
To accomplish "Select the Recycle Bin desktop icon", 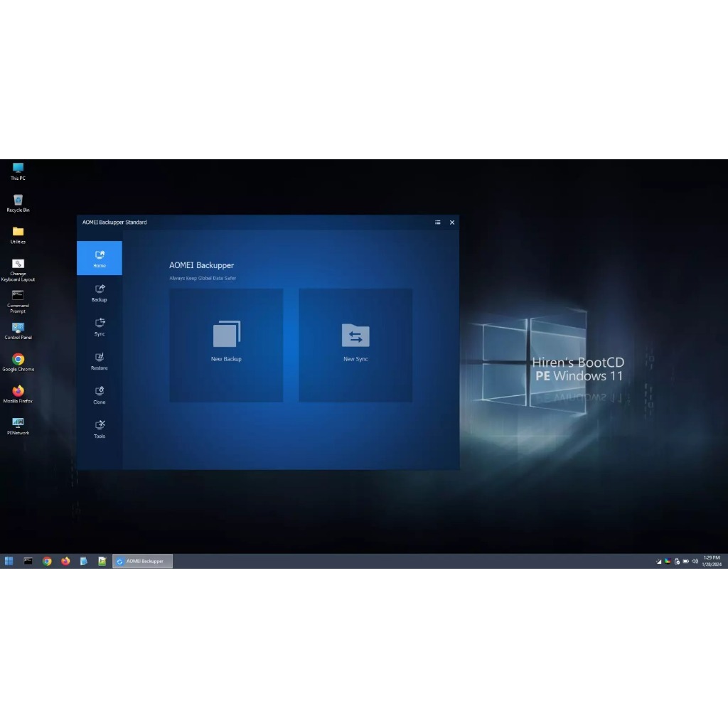I will coord(18,203).
